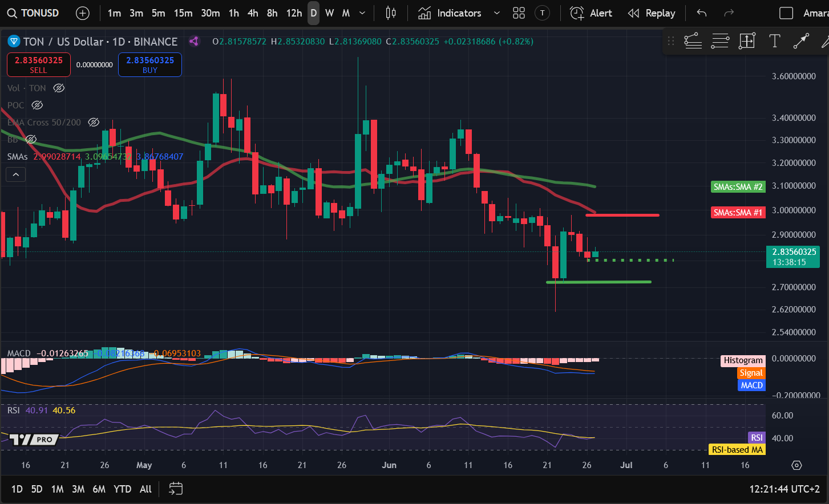Screen dimensions: 829x504
Task: Click the purple indicator icon beside BINANCE
Action: pos(194,41)
